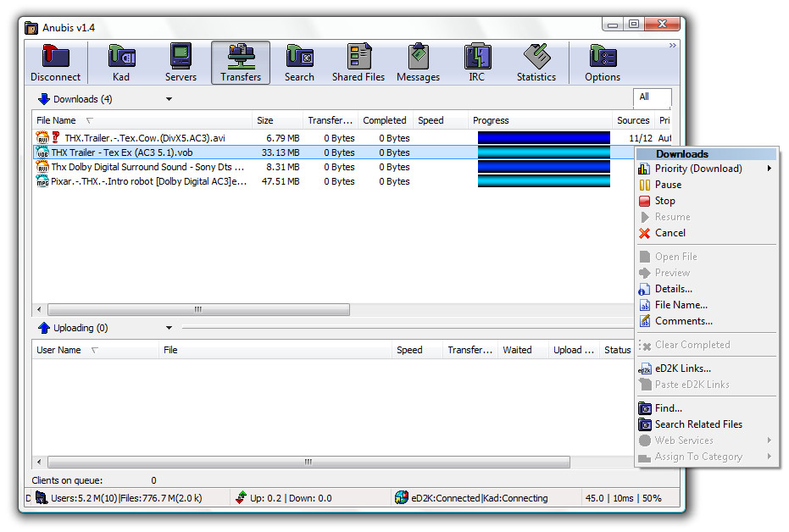
Task: Click the Users/Files status bar icon
Action: 42,498
